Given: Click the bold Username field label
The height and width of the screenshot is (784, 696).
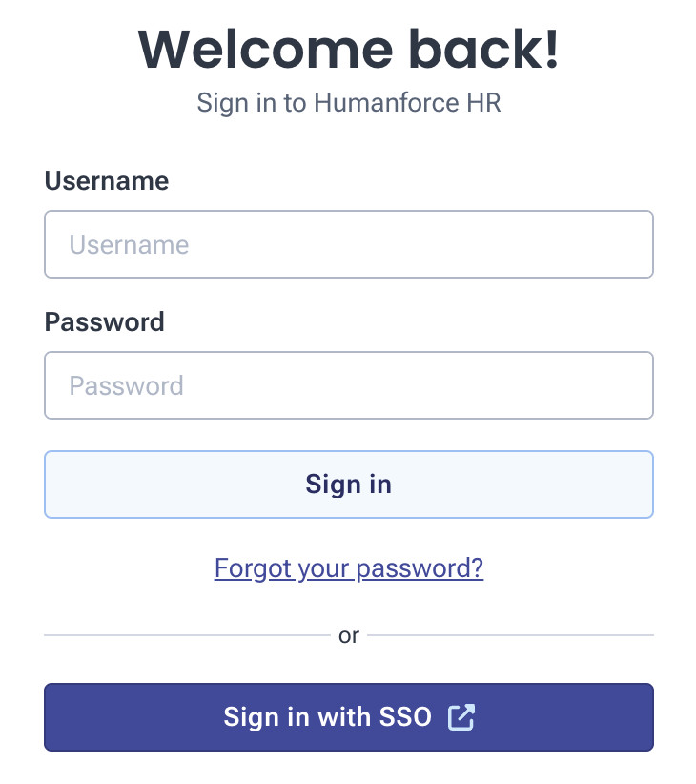Looking at the screenshot, I should pyautogui.click(x=107, y=181).
